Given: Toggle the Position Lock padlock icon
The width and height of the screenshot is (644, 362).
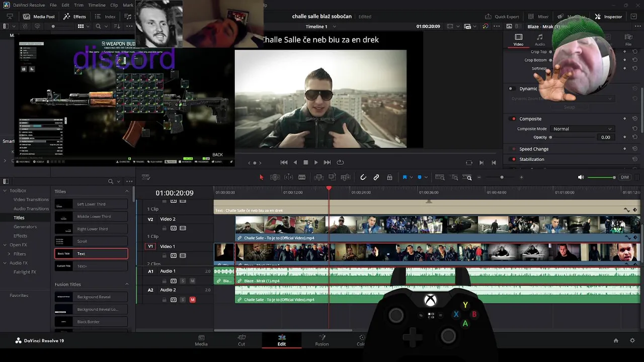Looking at the screenshot, I should pos(389,177).
